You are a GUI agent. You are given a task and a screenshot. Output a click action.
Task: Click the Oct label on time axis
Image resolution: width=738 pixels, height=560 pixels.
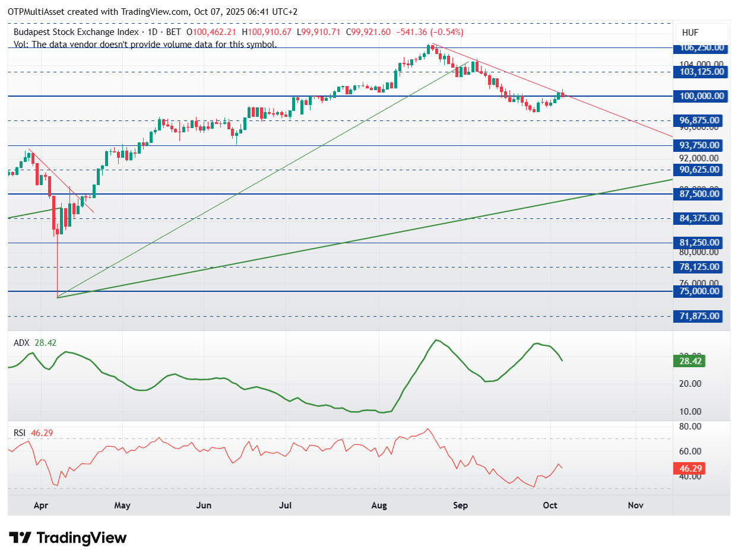click(x=550, y=505)
